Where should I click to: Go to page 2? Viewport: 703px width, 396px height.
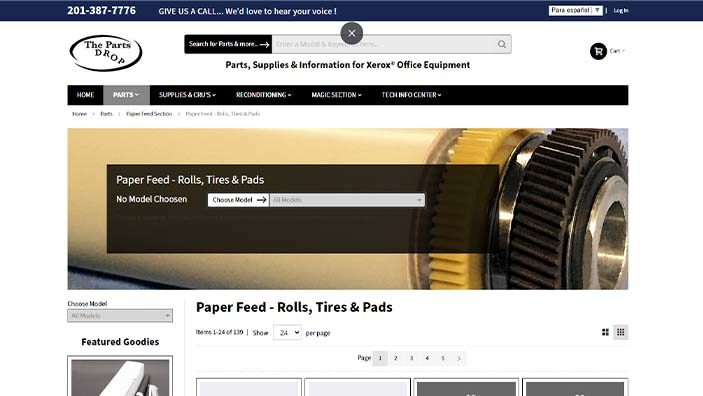tap(395, 358)
